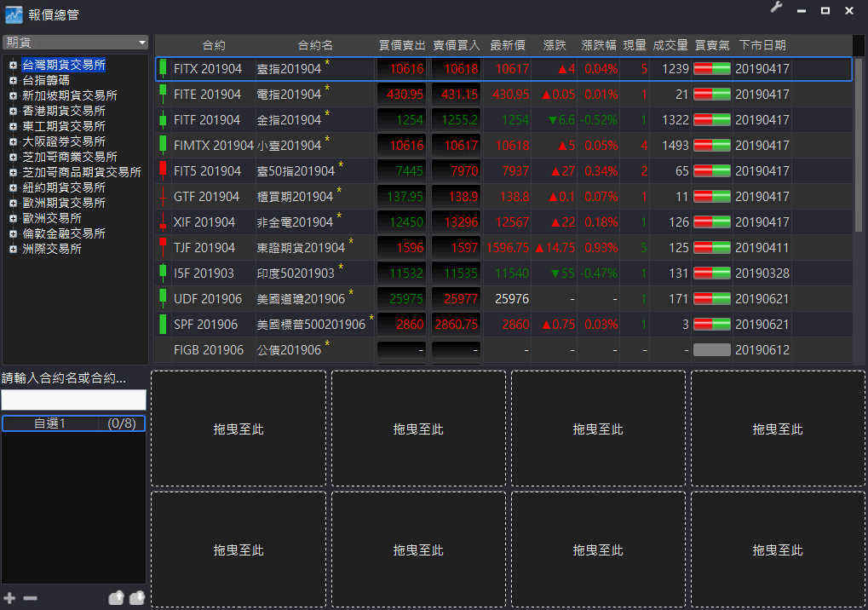Add a watchlist with the plus icon
Screen dimensions: 868x610
(x=9, y=598)
